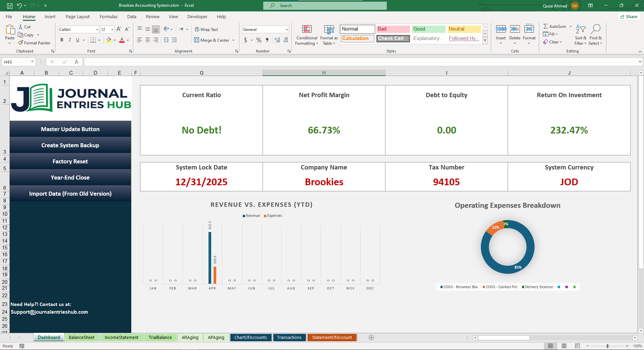Add a new sheet with plus icon
This screenshot has height=350, width=644.
(371, 338)
